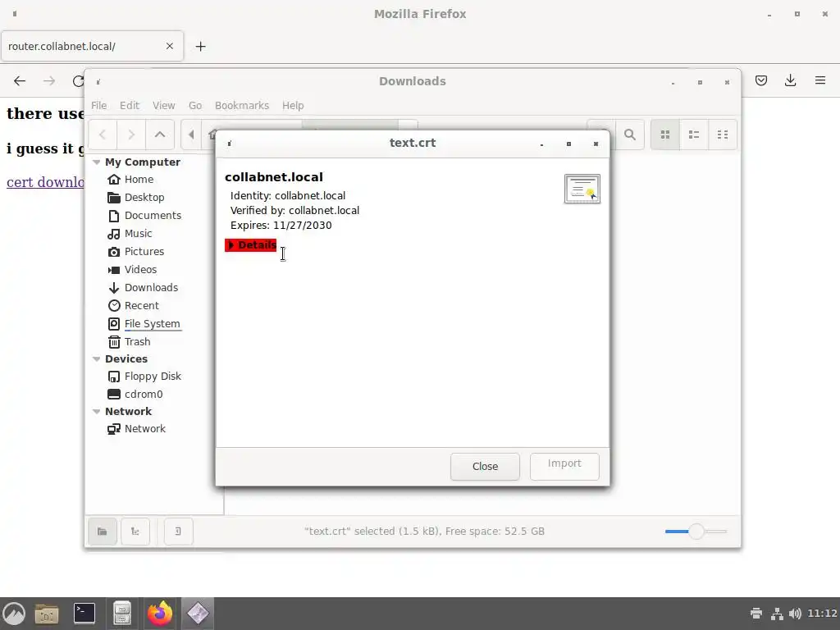Screen dimensions: 840x630
Task: Open the File menu in the Downloads window
Action: pos(98,106)
